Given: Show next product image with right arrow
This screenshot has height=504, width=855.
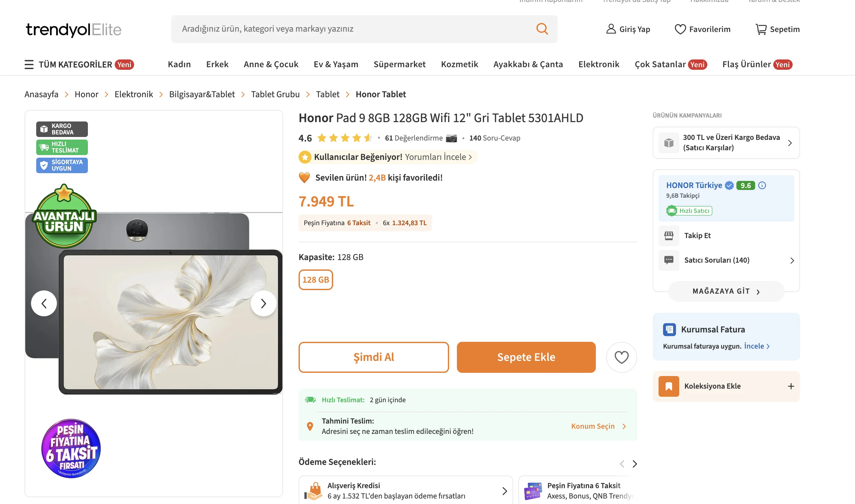Looking at the screenshot, I should click(x=263, y=303).
